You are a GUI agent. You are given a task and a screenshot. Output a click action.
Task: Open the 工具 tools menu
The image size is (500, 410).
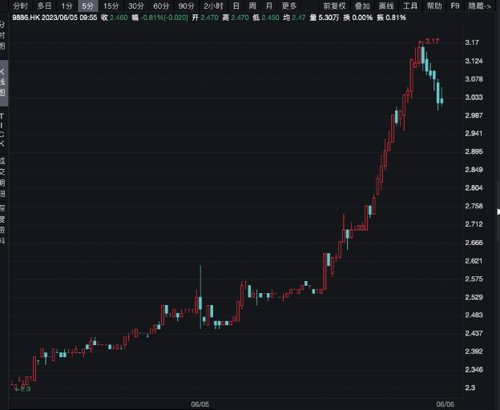[410, 6]
